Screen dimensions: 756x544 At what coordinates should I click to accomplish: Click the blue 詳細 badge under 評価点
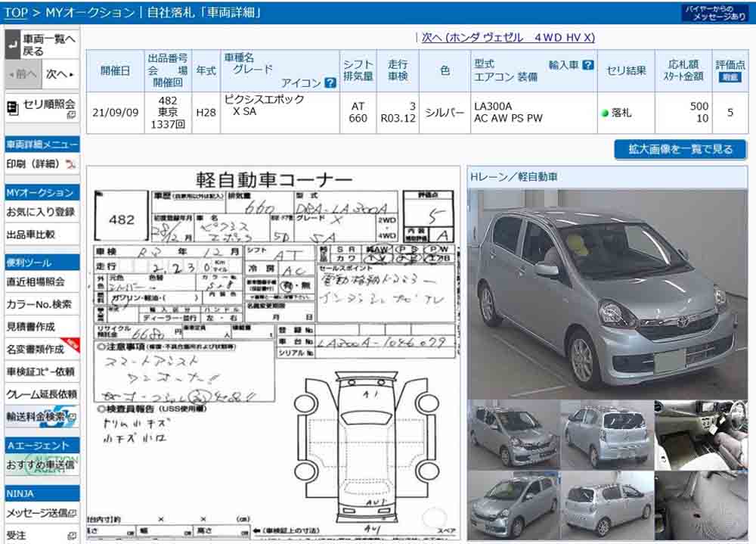(x=730, y=77)
